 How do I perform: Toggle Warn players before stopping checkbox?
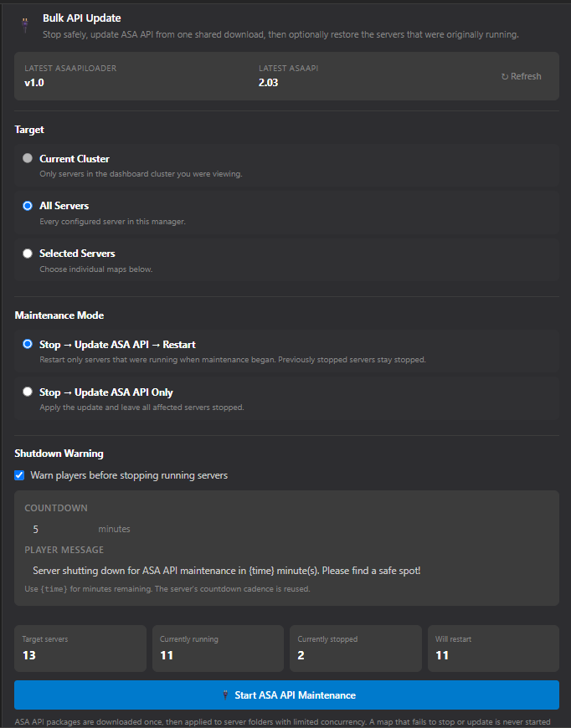(x=19, y=475)
